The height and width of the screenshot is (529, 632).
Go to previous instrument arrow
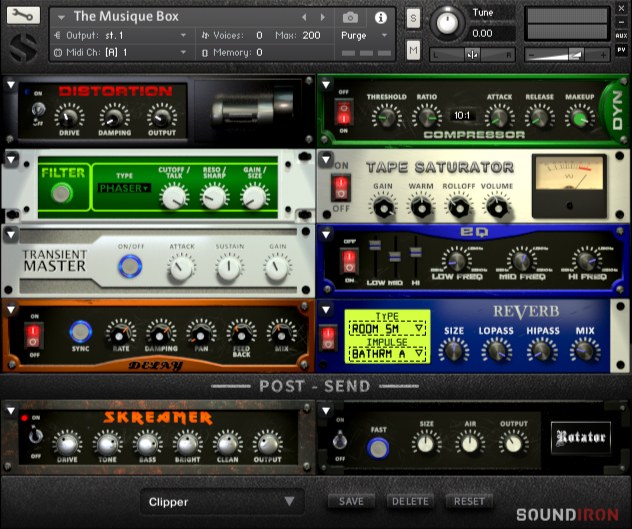[x=304, y=17]
